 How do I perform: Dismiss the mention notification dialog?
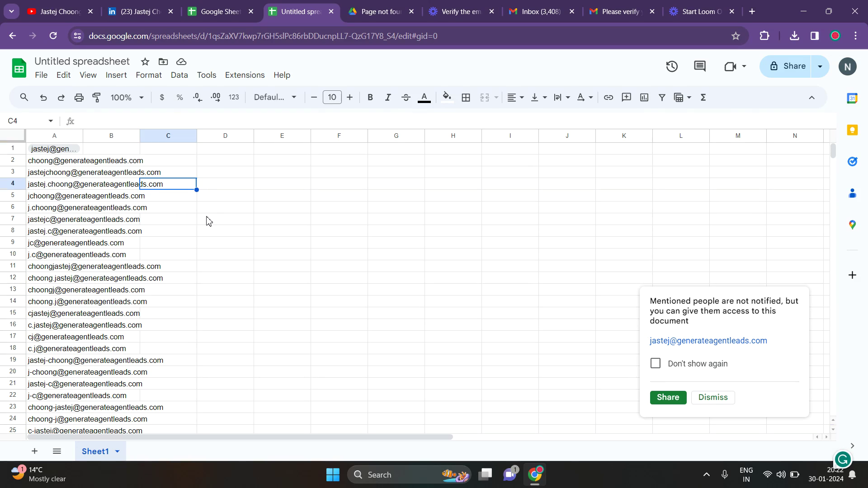[x=713, y=397]
